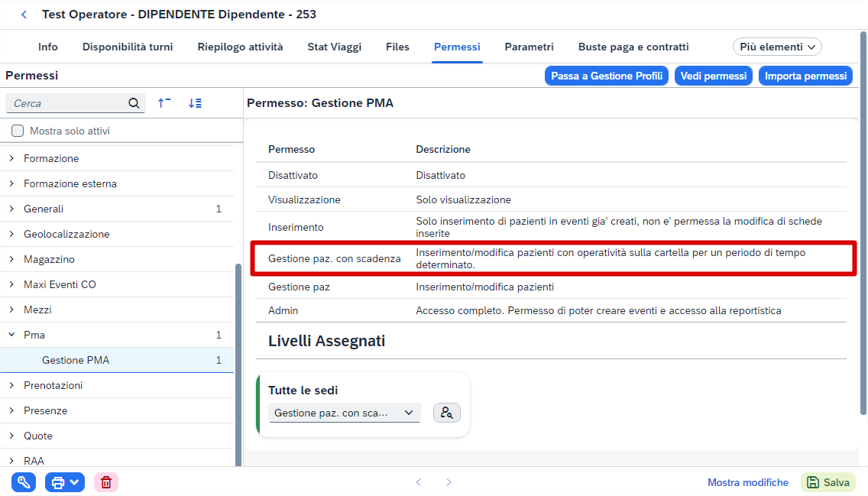Open the print options dropdown button
This screenshot has height=496, width=868.
pos(65,482)
